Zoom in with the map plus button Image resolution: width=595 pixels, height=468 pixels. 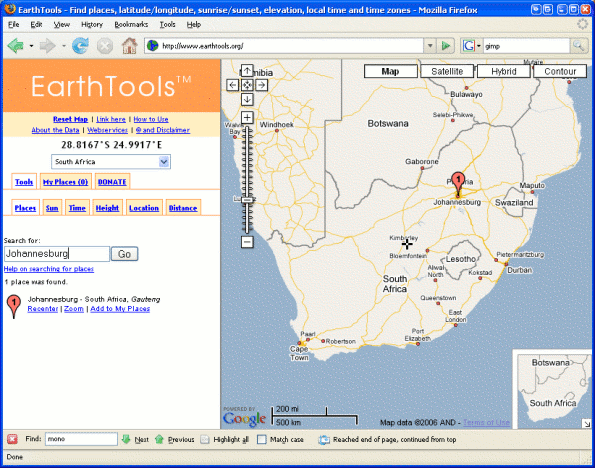click(x=247, y=117)
